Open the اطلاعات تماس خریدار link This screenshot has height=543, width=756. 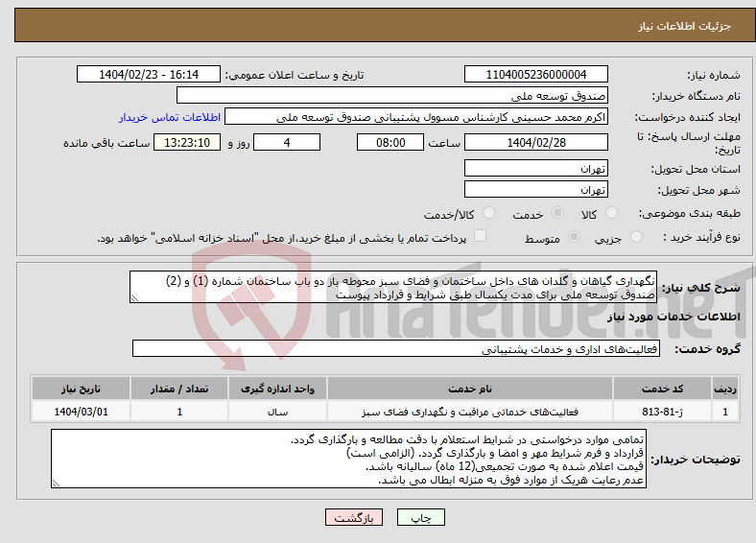[170, 117]
